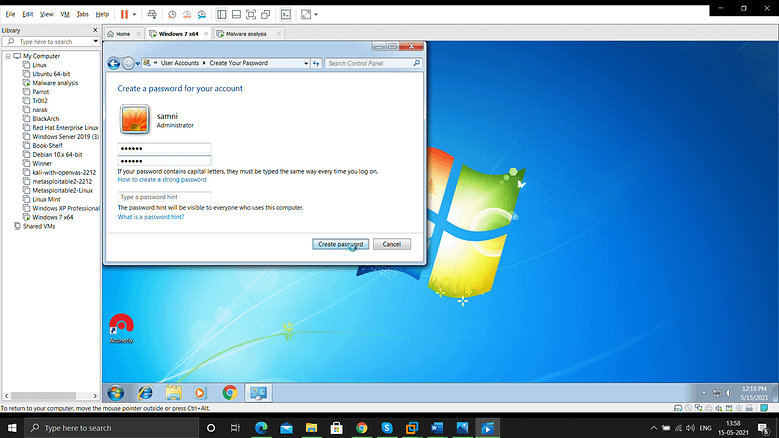Viewport: 779px width, 438px height.
Task: Open the File menu
Action: coord(10,14)
